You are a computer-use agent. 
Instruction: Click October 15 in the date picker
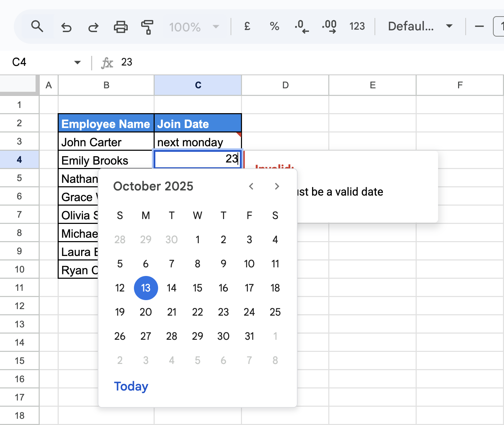tap(197, 288)
